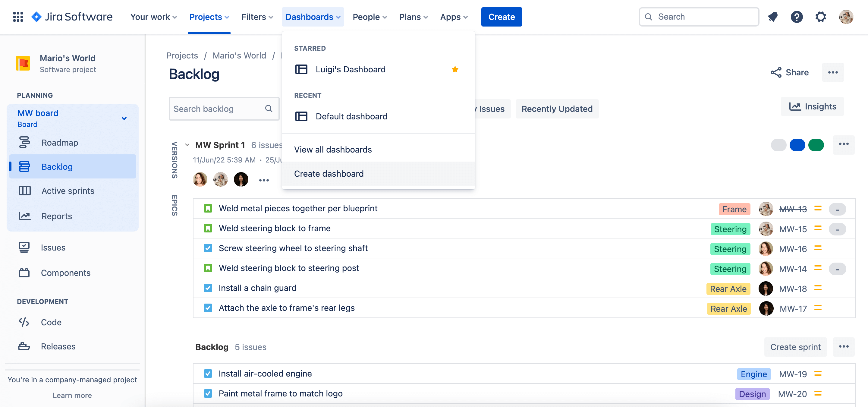The height and width of the screenshot is (407, 868).
Task: Select Create dashboard from the menu
Action: point(329,174)
